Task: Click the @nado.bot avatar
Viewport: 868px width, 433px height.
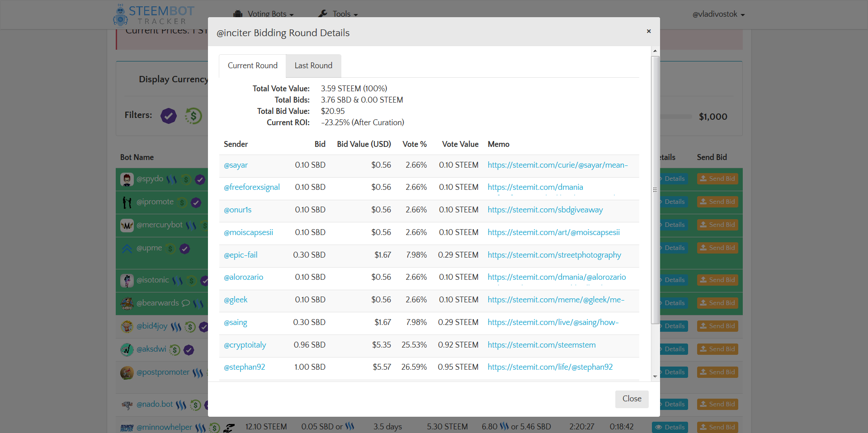Action: (127, 405)
